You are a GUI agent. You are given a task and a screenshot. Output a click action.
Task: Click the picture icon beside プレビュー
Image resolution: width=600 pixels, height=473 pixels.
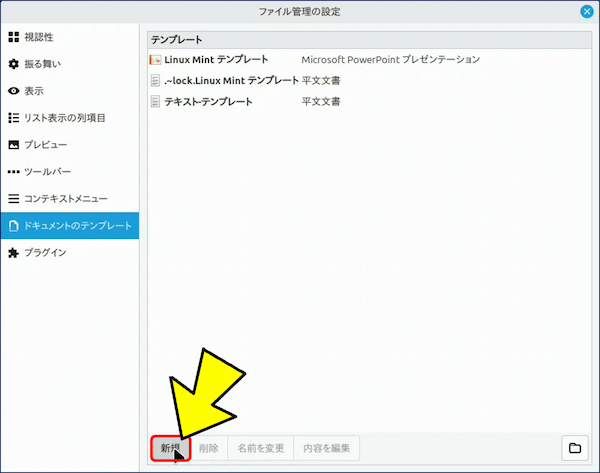point(14,145)
